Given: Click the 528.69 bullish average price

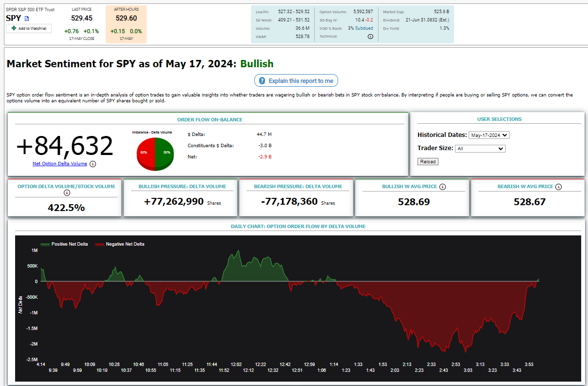Looking at the screenshot, I should [414, 202].
